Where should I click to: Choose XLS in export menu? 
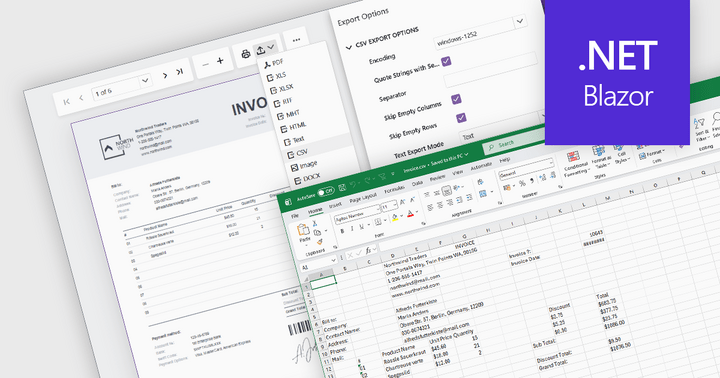pyautogui.click(x=276, y=76)
